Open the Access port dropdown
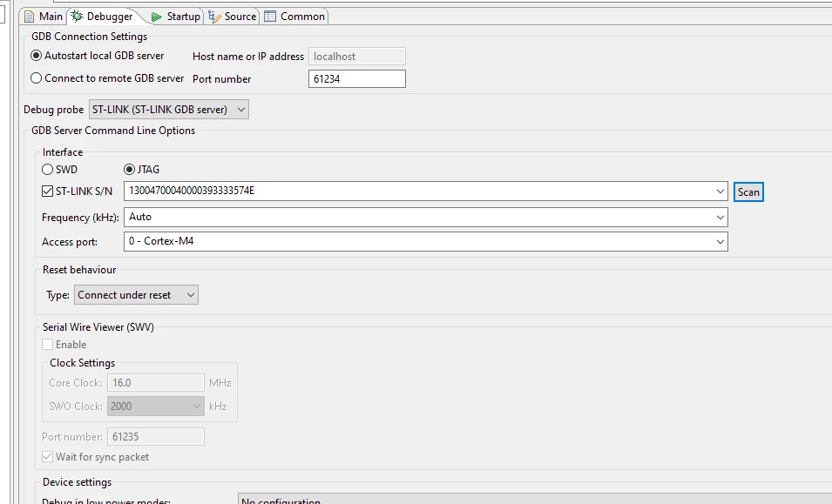832x504 pixels. [425, 242]
